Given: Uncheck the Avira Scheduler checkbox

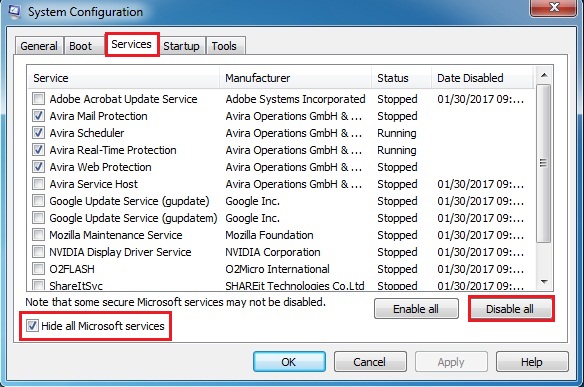Looking at the screenshot, I should click(38, 133).
